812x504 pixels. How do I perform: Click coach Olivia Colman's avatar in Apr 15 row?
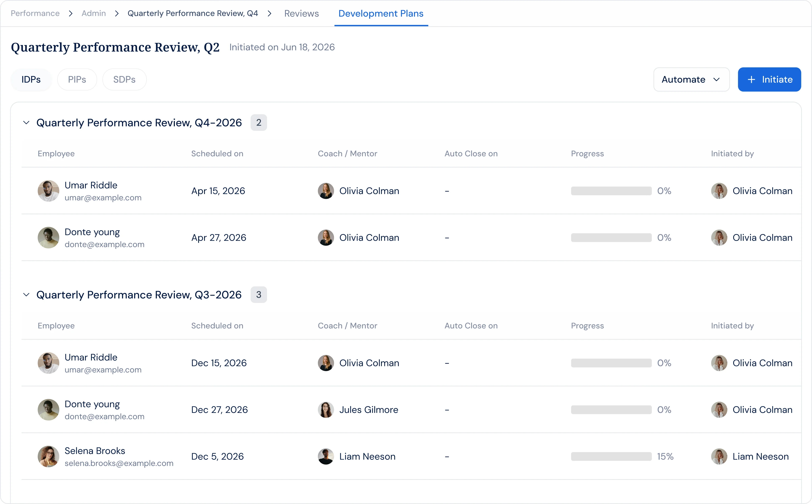click(326, 191)
